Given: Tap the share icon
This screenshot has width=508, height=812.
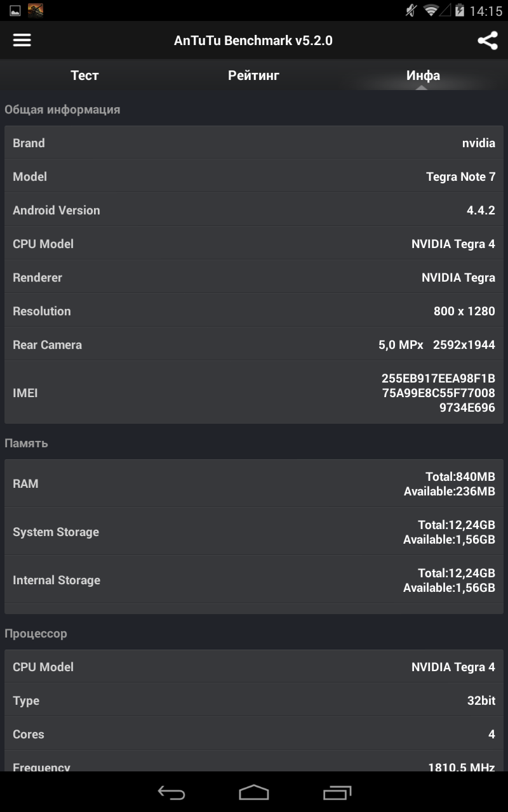Looking at the screenshot, I should (487, 41).
